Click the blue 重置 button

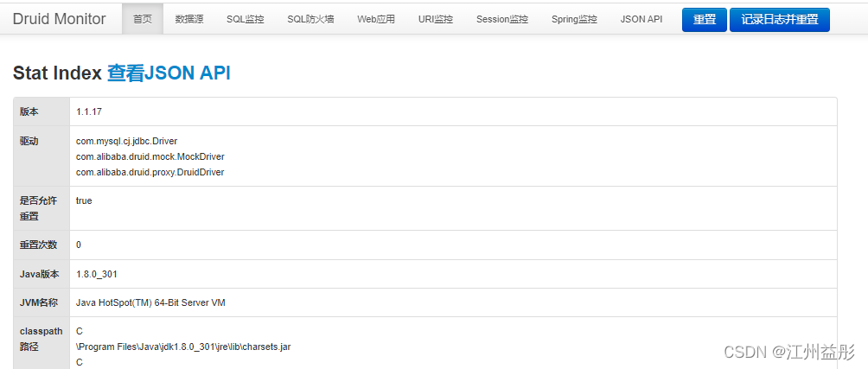(x=704, y=19)
